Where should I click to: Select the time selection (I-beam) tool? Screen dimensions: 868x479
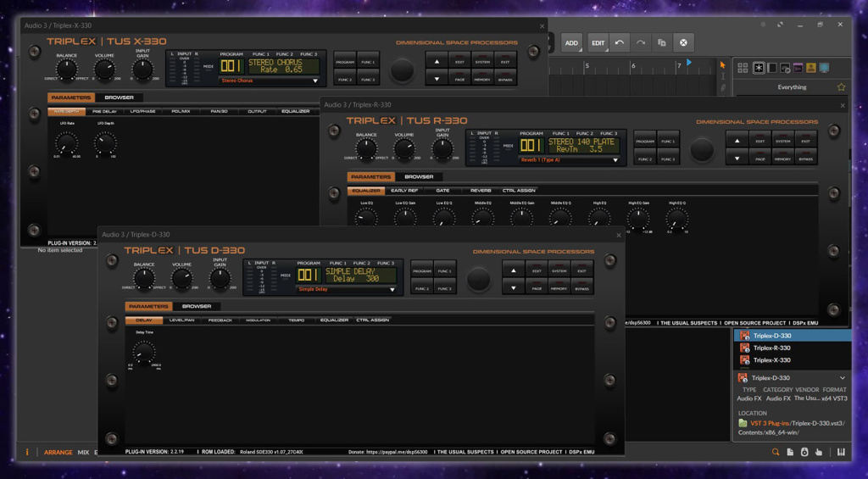click(x=722, y=76)
